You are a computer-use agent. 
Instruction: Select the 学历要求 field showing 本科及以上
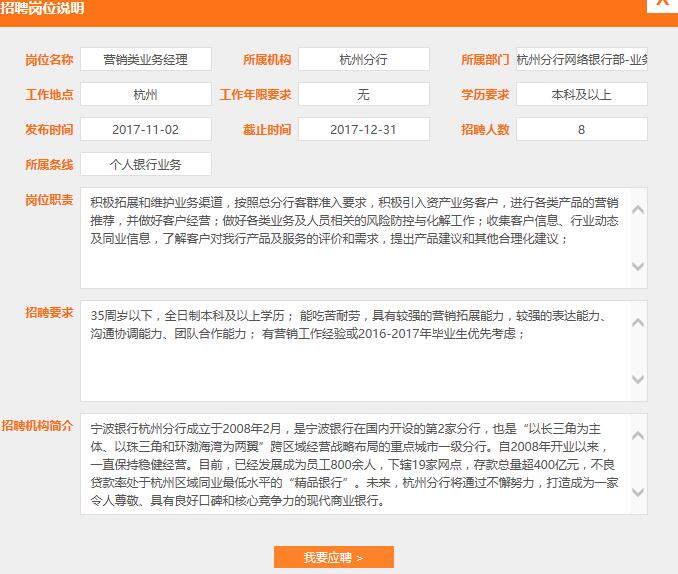click(x=581, y=95)
